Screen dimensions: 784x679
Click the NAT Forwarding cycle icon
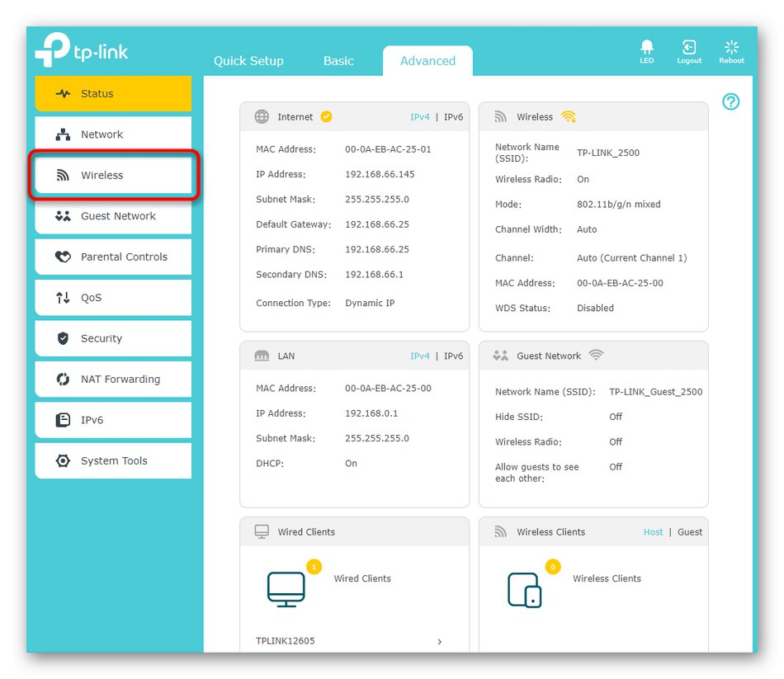tap(63, 379)
